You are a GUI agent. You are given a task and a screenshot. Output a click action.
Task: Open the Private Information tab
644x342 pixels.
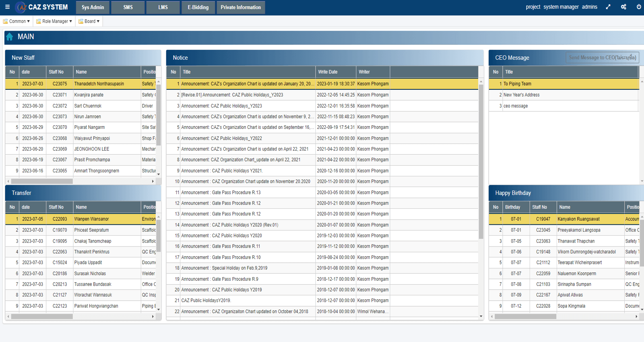coord(241,7)
